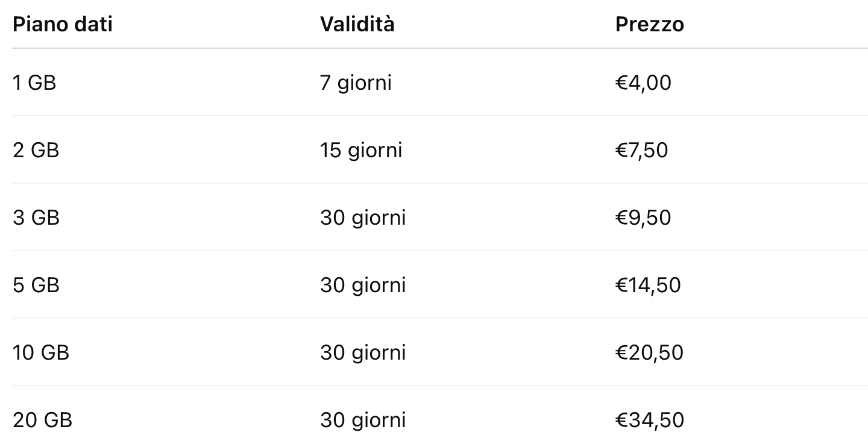Click the €9,50 price

pos(643,217)
